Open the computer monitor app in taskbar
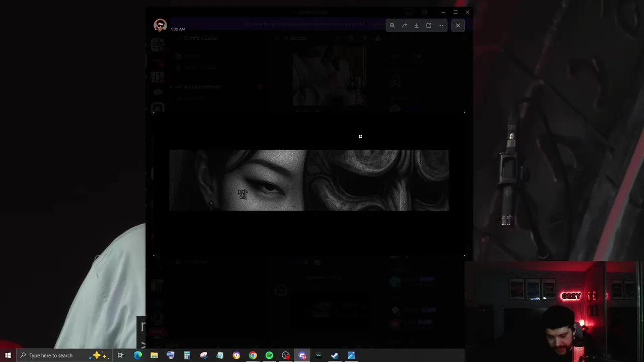Image resolution: width=644 pixels, height=362 pixels. 171,355
